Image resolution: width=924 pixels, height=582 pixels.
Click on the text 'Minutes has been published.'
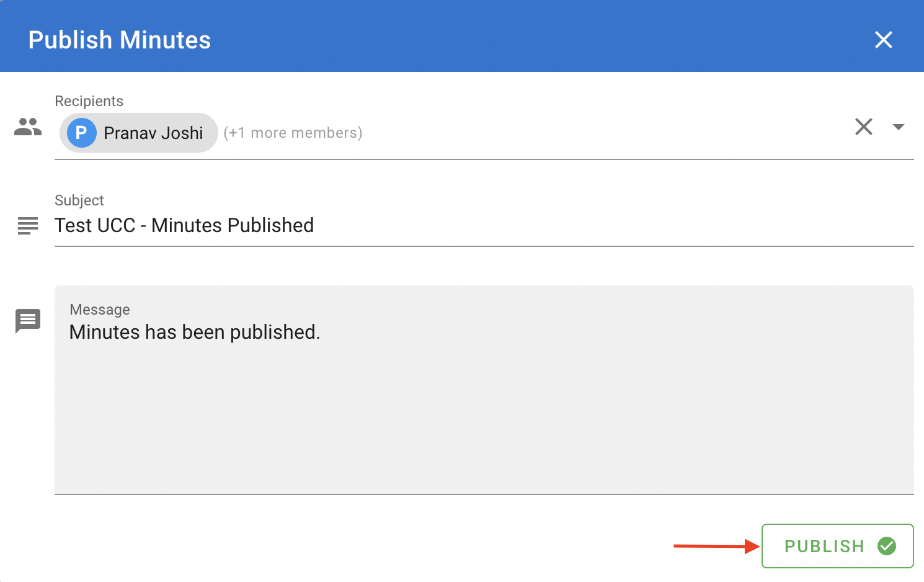[x=195, y=332]
